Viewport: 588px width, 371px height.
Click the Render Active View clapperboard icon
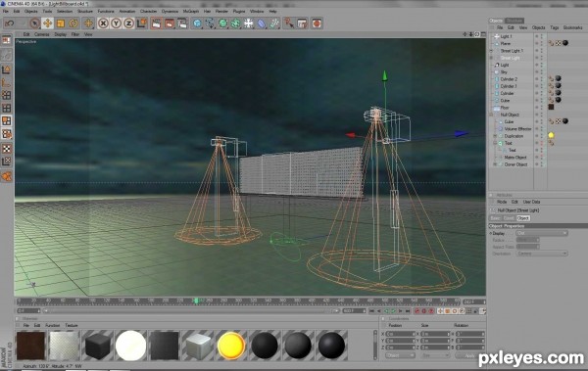click(157, 23)
